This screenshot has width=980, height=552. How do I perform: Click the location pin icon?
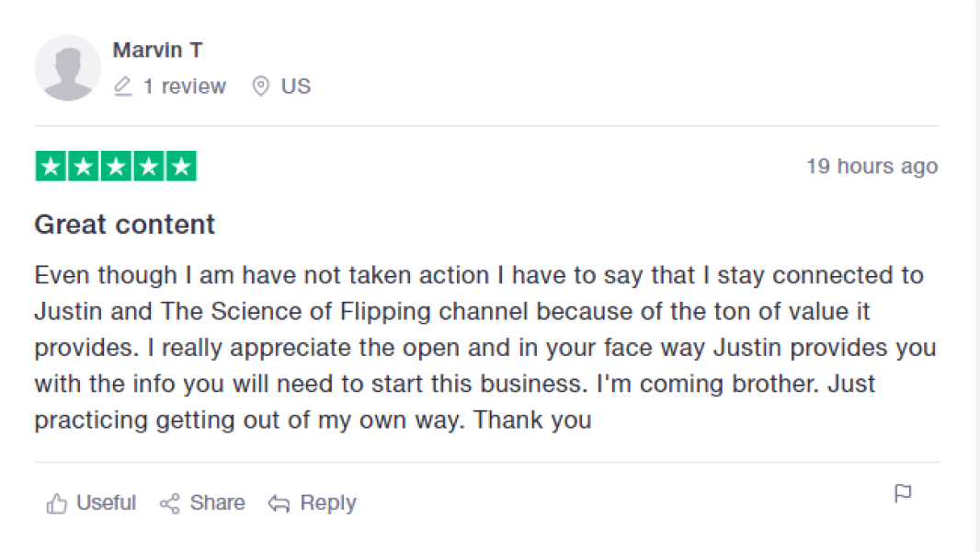pyautogui.click(x=261, y=86)
